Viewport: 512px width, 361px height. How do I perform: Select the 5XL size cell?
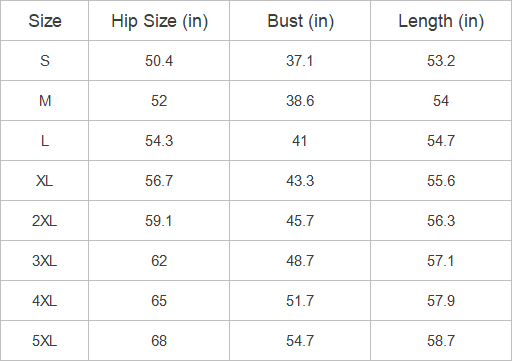[x=45, y=341]
